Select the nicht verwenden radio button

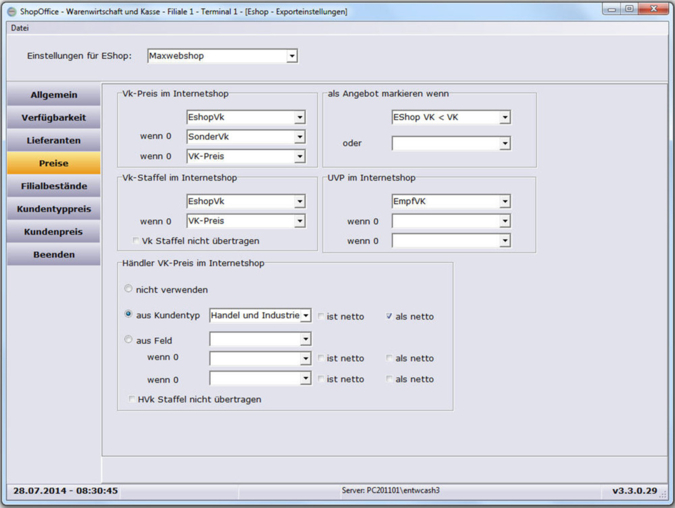pos(129,289)
